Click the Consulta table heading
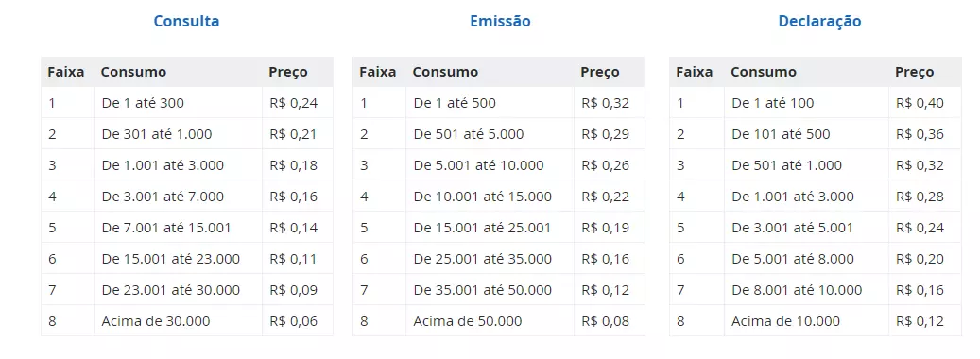980x359 pixels. coord(186,21)
